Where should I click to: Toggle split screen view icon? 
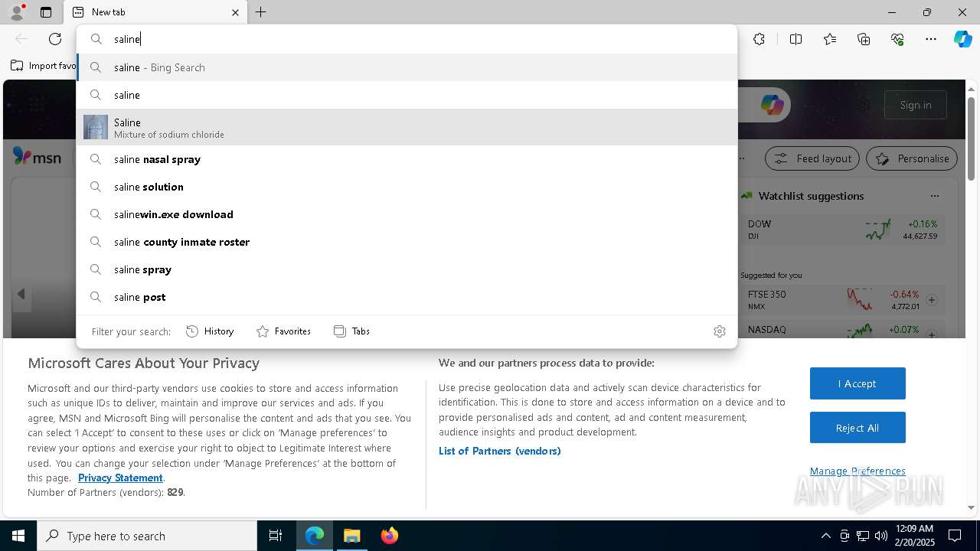pyautogui.click(x=795, y=39)
